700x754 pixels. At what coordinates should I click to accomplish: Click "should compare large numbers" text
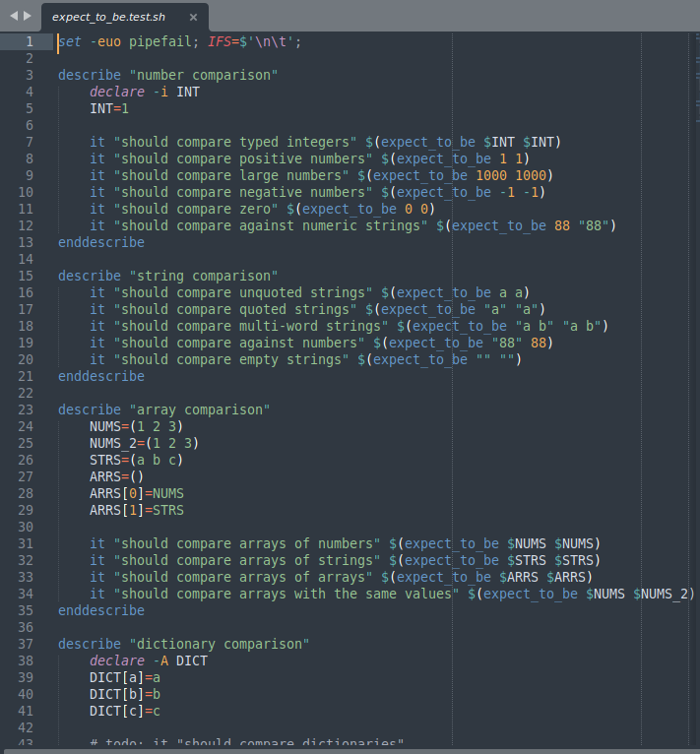[231, 175]
